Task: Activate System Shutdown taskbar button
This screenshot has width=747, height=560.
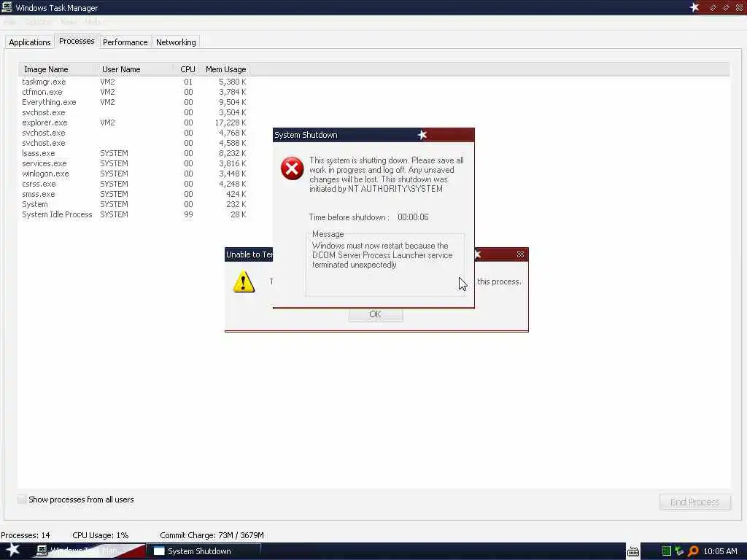Action: (x=205, y=551)
